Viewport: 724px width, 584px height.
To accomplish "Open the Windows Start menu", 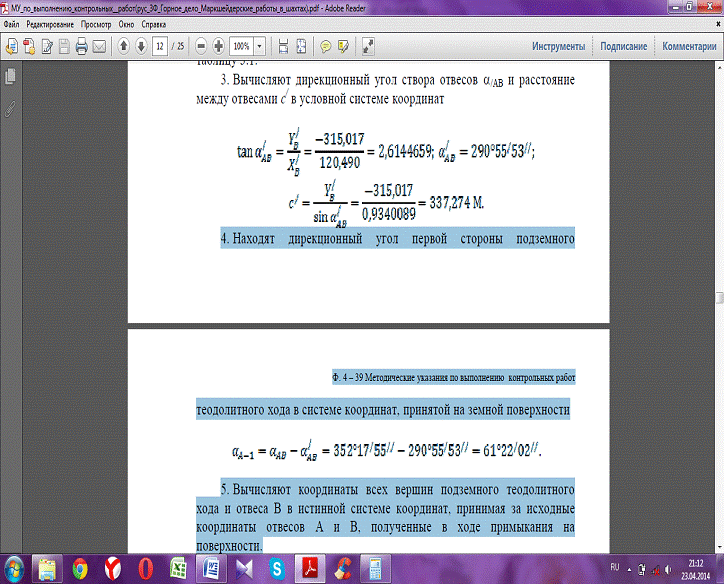I will click(13, 568).
